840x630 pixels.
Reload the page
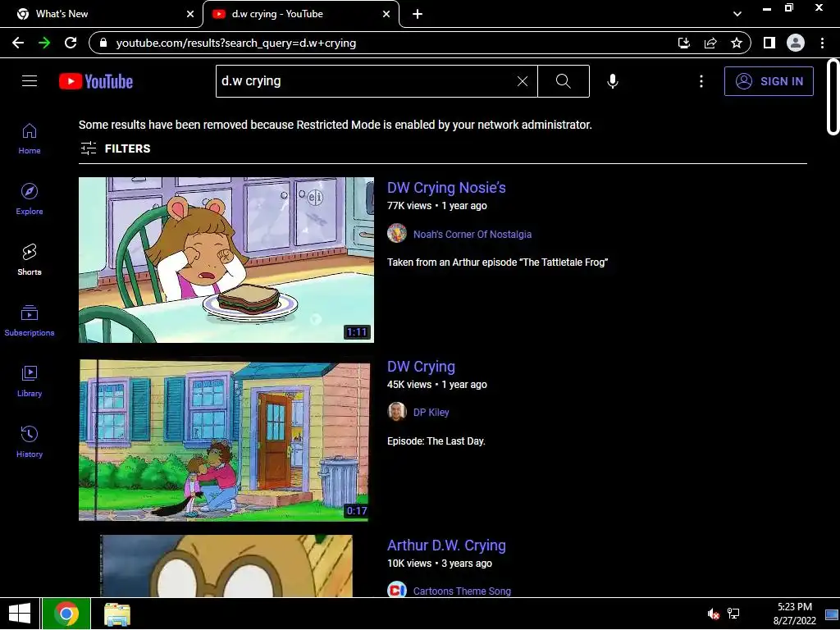pyautogui.click(x=71, y=43)
